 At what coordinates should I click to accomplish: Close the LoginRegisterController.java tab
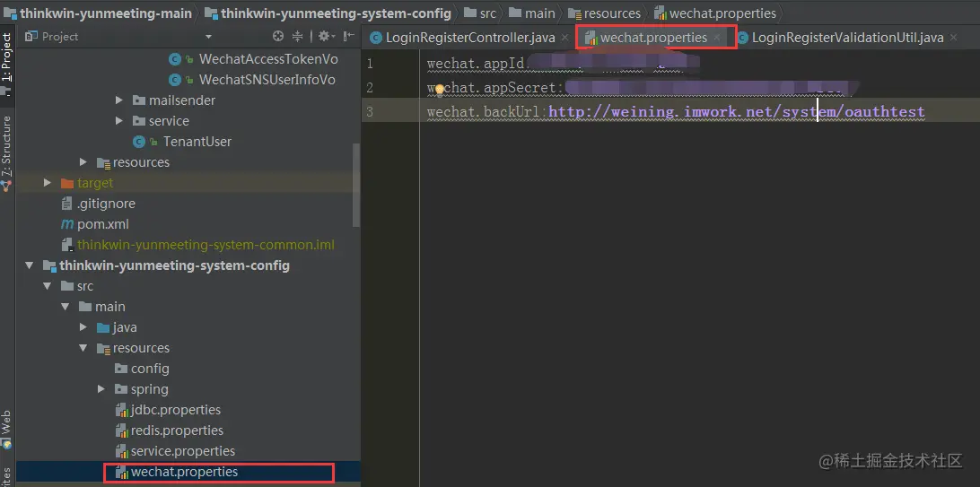[x=564, y=38]
